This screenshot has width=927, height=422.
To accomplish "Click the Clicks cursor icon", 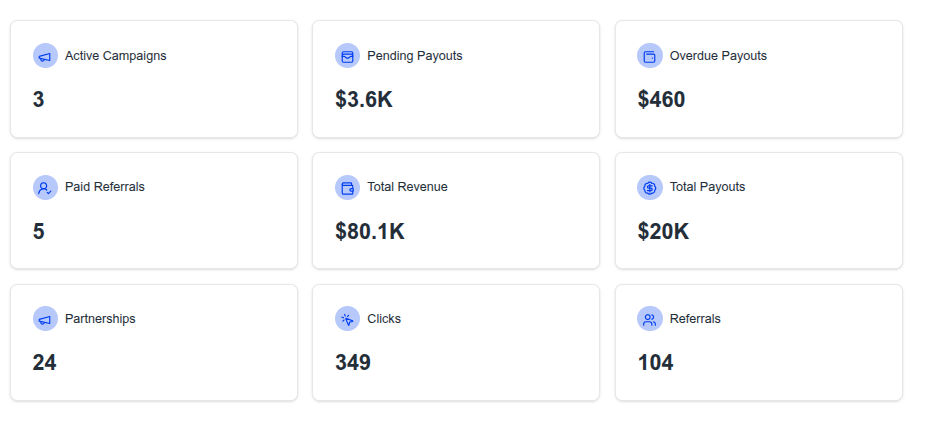I will pos(348,319).
